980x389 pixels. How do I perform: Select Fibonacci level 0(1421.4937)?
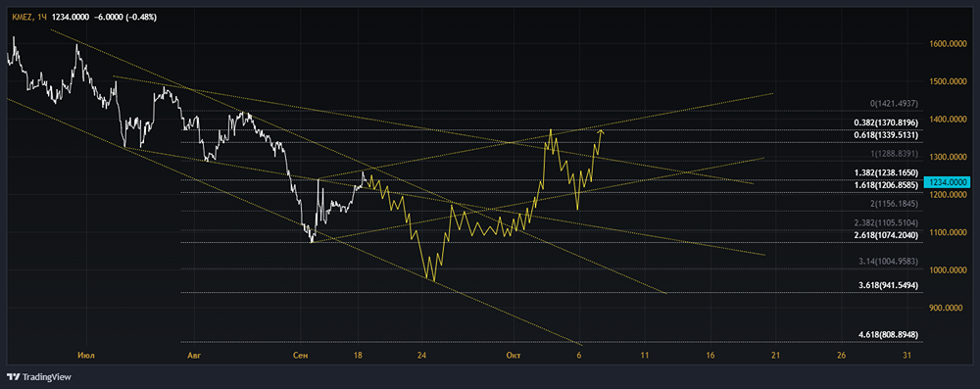click(895, 104)
